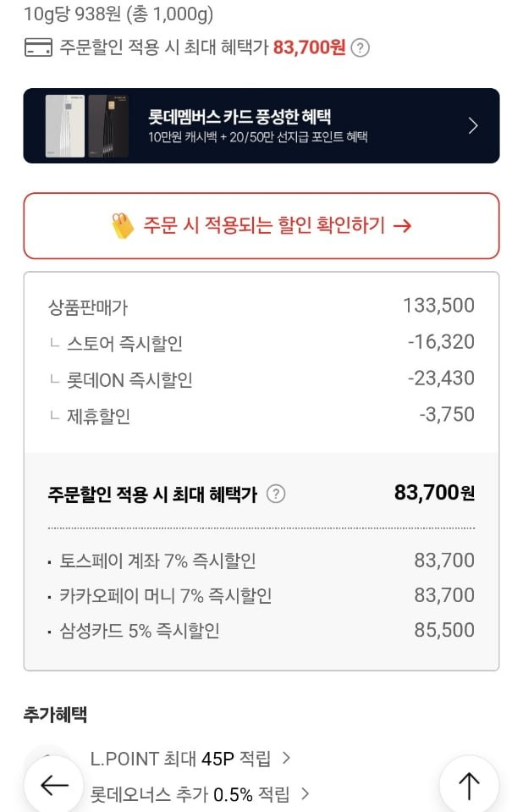Tap the Lotte Members card image

coord(87,126)
